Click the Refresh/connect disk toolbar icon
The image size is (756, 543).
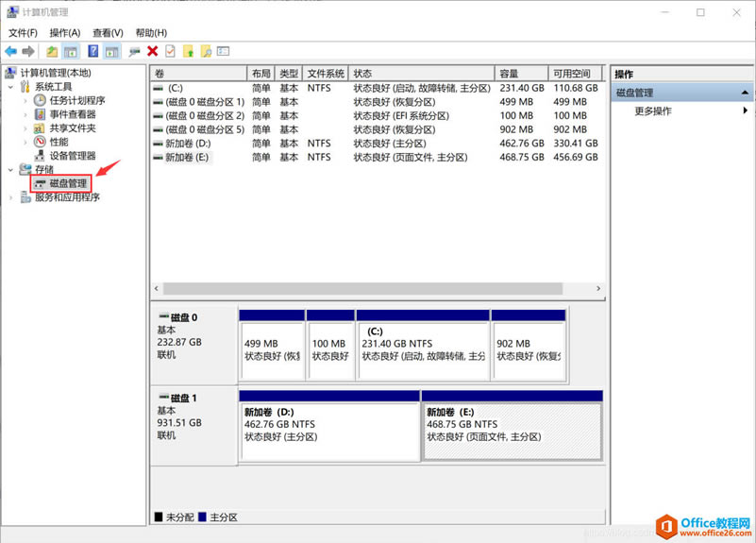[x=135, y=51]
